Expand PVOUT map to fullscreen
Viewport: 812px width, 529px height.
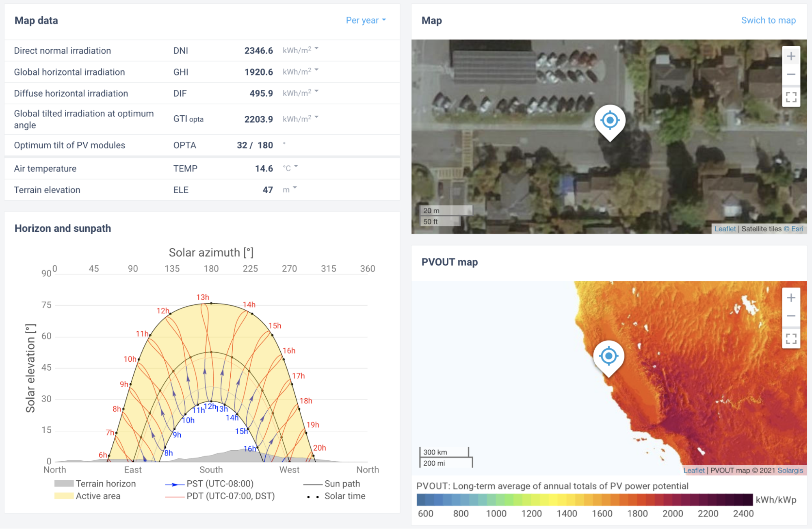tap(790, 339)
